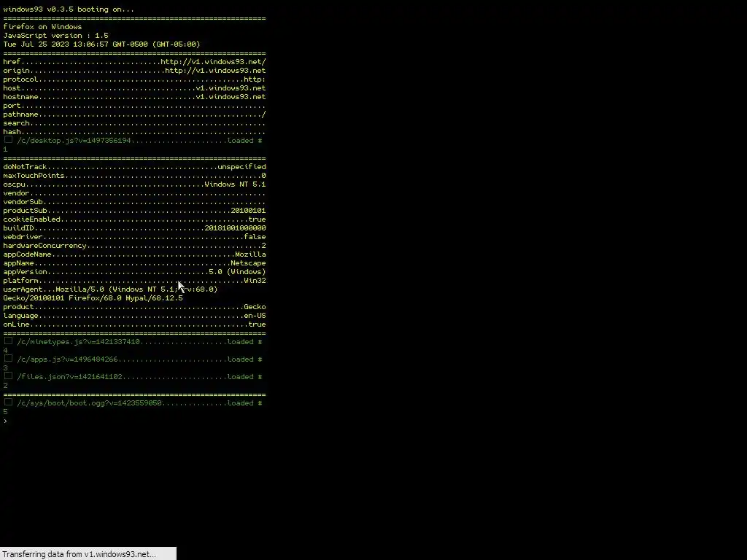The image size is (747, 560).
Task: Select the 'windows93 v0.3.5 booting on...' line
Action: [x=69, y=9]
